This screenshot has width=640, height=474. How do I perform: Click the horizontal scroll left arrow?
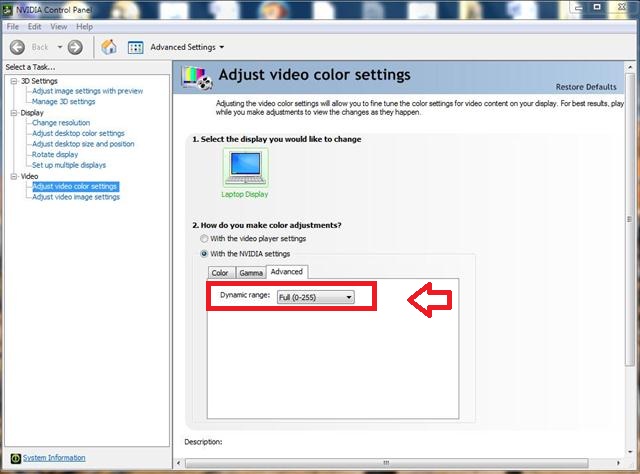(178, 463)
